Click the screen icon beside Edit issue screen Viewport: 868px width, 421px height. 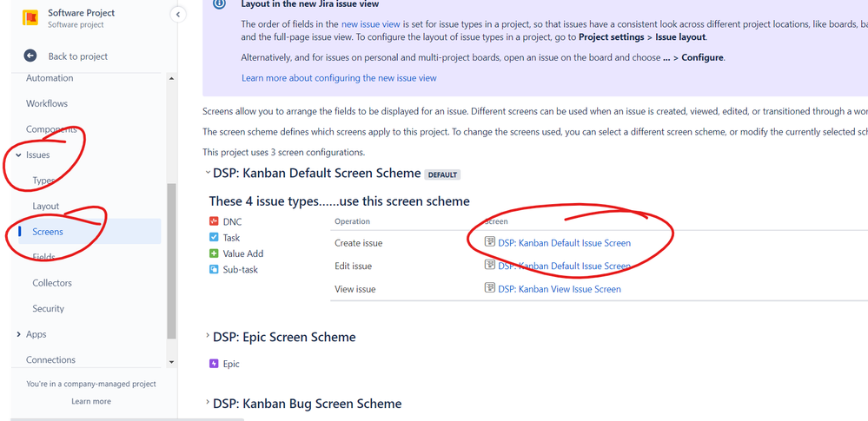[x=490, y=265]
